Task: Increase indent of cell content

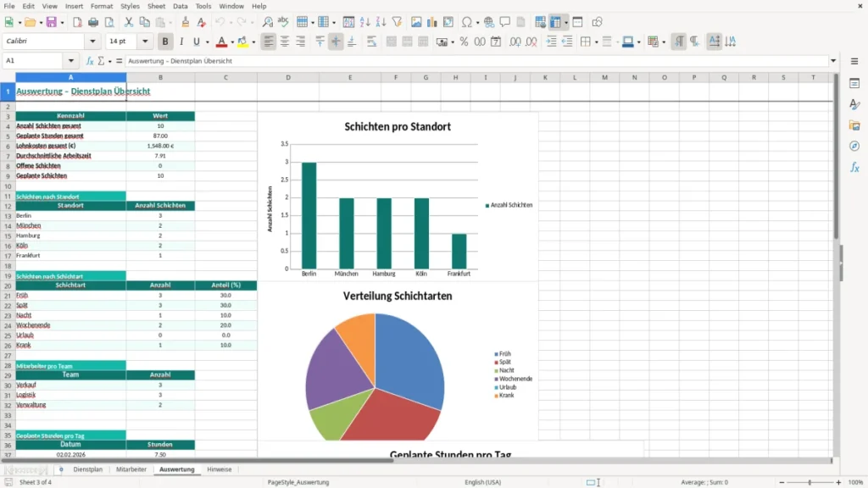Action: click(x=551, y=42)
